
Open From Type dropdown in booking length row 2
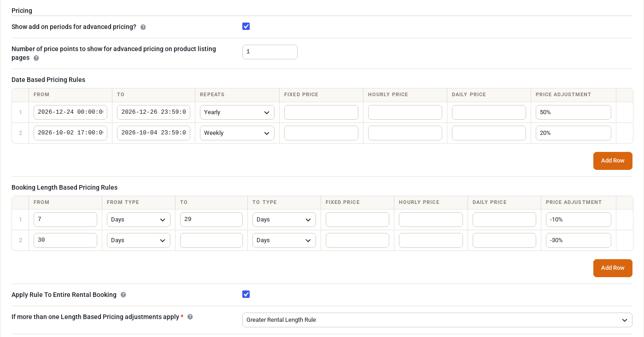tap(139, 240)
